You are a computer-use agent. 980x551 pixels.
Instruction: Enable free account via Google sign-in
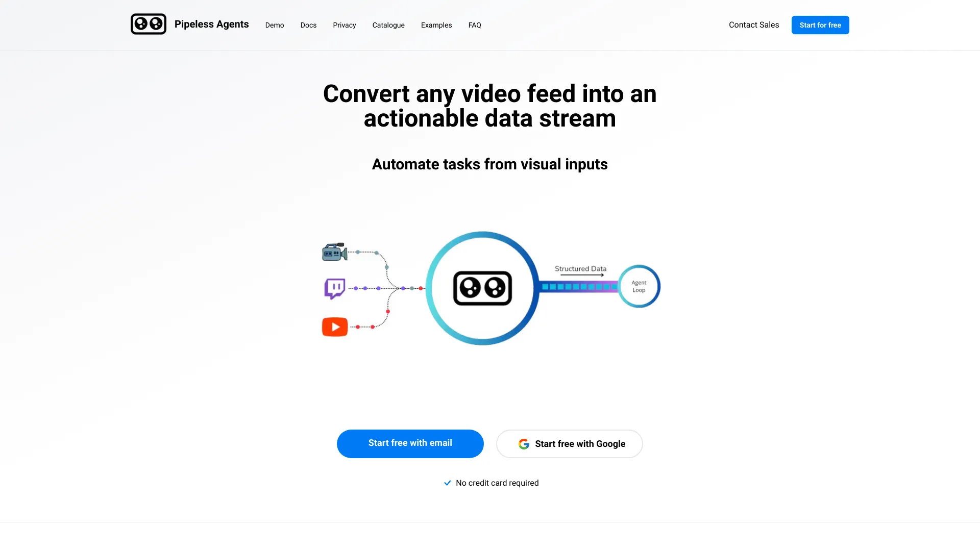(x=569, y=443)
